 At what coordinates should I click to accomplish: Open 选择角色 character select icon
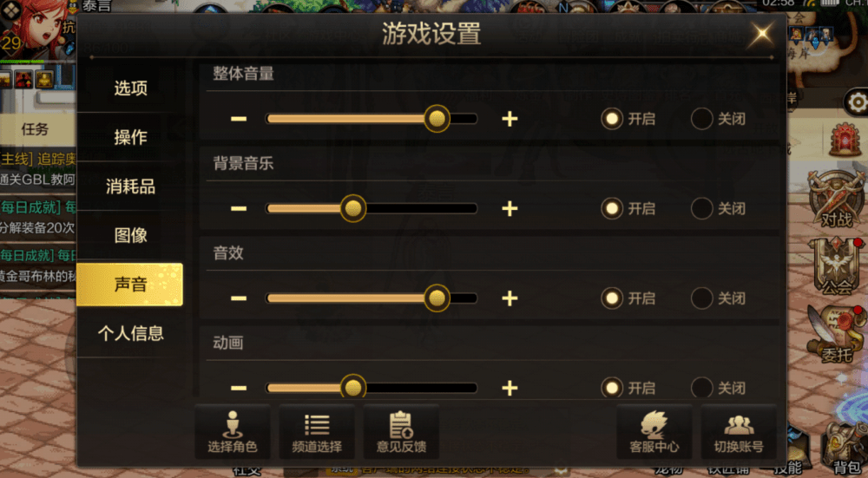(233, 431)
